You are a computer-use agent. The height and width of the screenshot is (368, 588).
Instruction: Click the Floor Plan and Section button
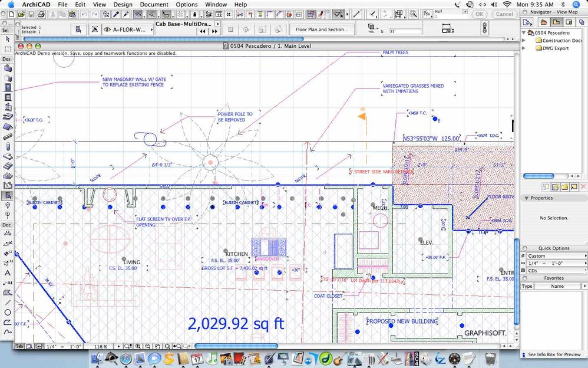coord(321,29)
